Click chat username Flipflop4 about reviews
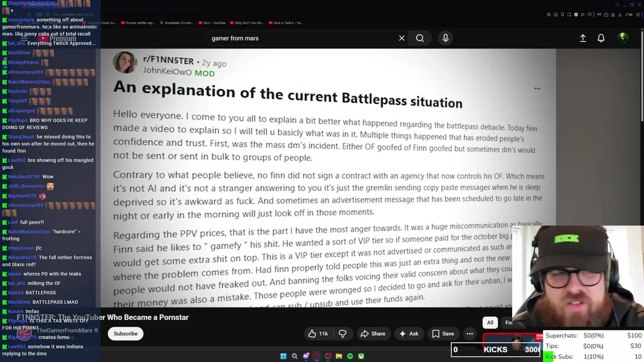 click(18, 121)
